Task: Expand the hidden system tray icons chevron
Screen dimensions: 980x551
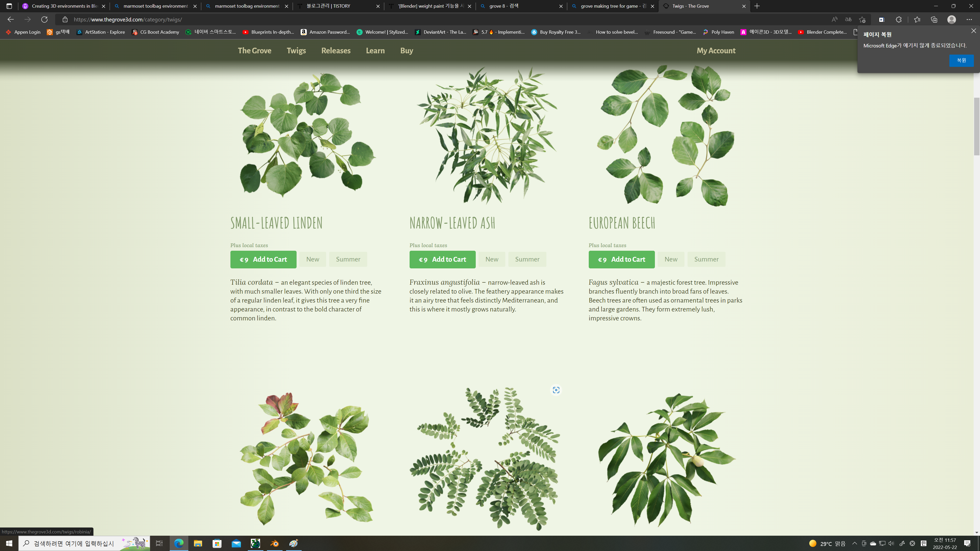Action: click(854, 543)
